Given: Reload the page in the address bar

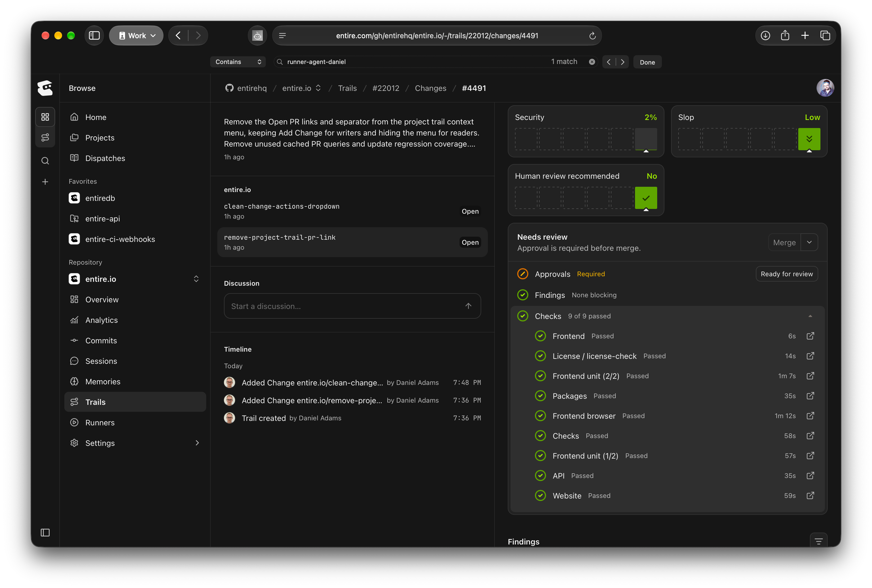Looking at the screenshot, I should [x=592, y=36].
